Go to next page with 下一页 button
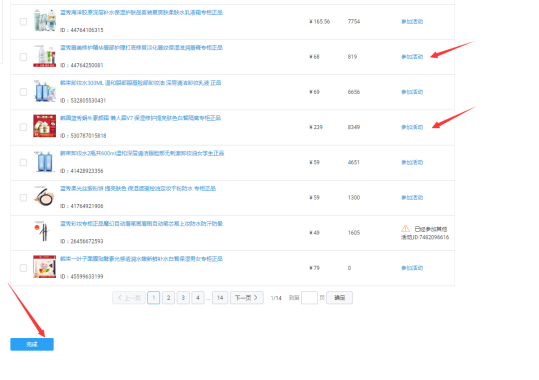Screen dimensions: 539x380 point(247,298)
